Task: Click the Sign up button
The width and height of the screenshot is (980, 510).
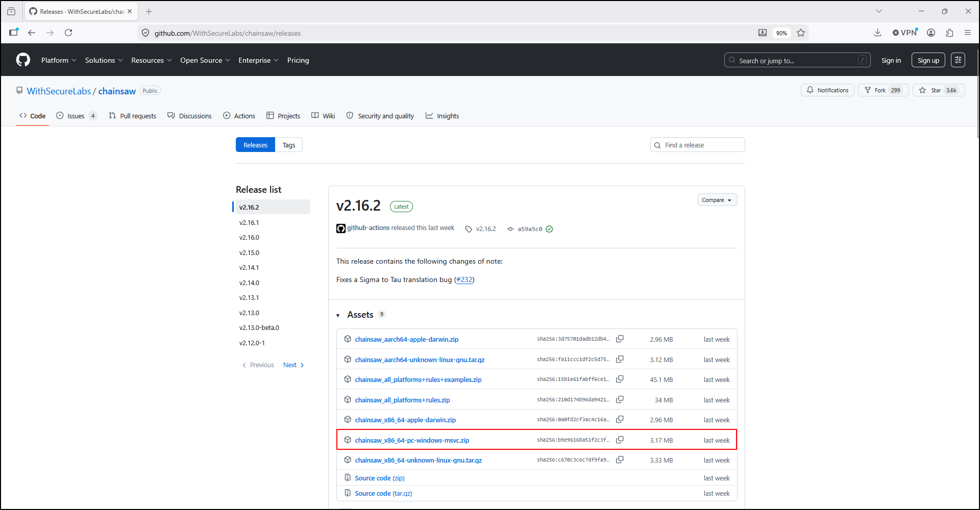Action: point(928,60)
